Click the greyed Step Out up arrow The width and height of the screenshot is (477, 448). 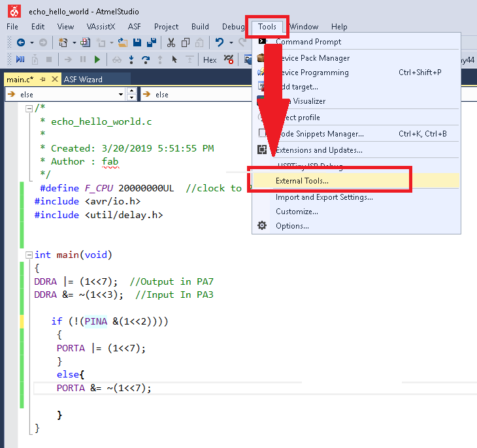tap(160, 59)
